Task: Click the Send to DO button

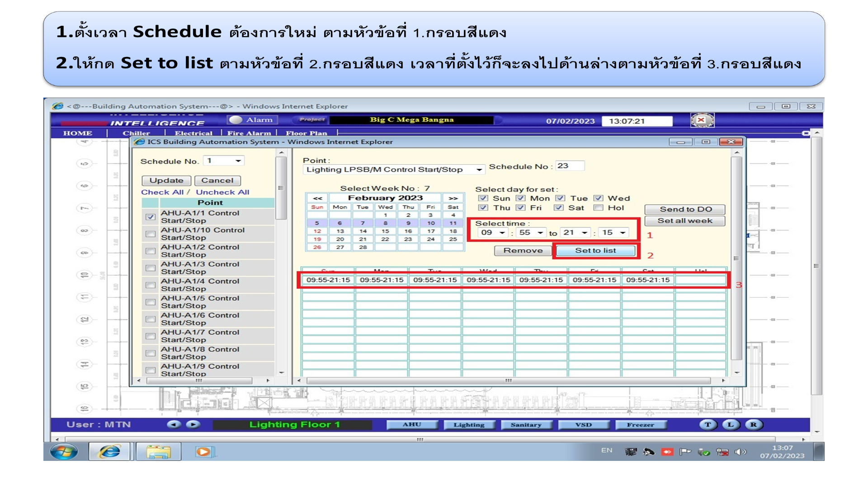Action: 685,209
